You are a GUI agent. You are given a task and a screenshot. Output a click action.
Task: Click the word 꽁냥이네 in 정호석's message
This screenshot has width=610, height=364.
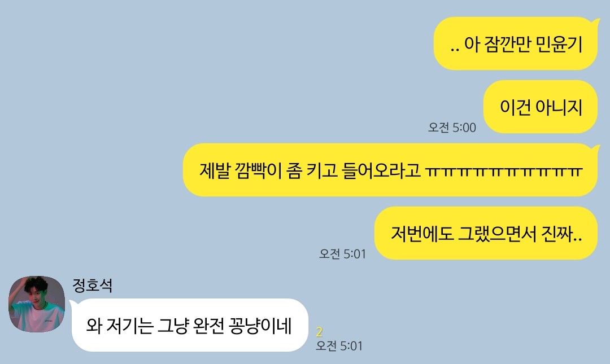(x=260, y=326)
